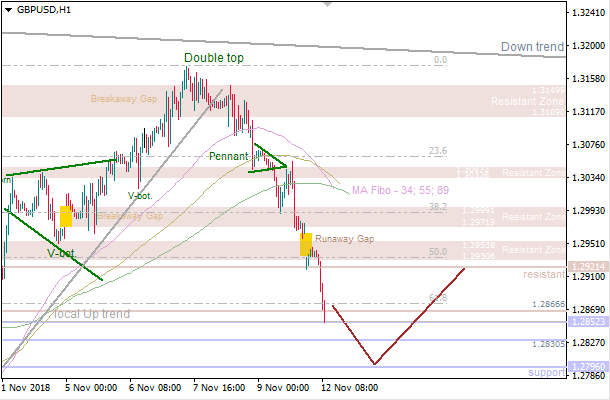This screenshot has width=610, height=400.
Task: Click the Runaway Gap text label
Action: [x=344, y=240]
